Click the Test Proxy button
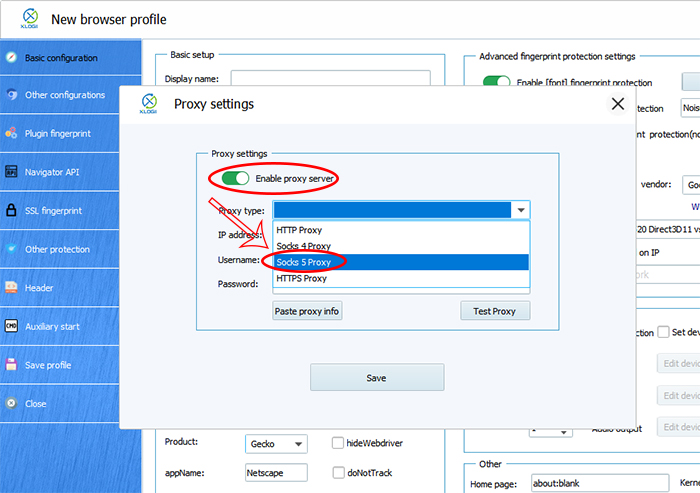The height and width of the screenshot is (493, 700). point(495,311)
